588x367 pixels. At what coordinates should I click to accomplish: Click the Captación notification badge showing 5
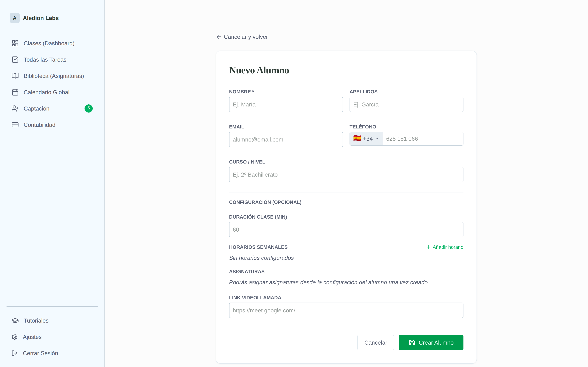click(88, 108)
